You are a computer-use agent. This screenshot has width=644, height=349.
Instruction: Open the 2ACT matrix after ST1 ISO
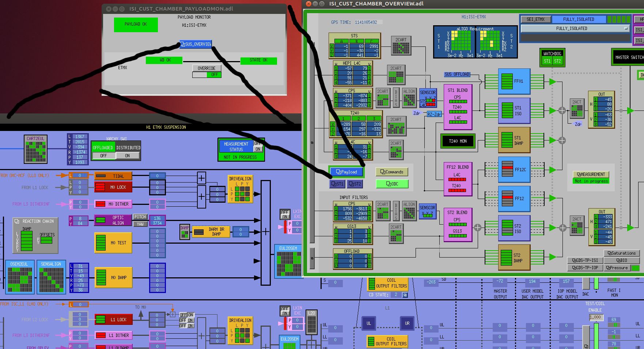[x=577, y=108]
